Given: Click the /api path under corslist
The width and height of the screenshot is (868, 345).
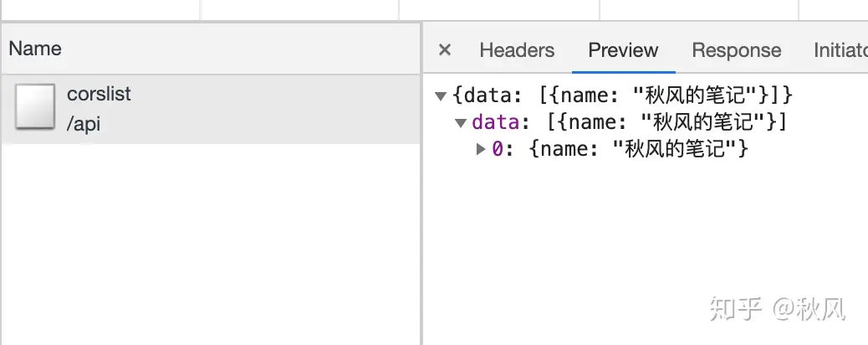Looking at the screenshot, I should pos(84,124).
